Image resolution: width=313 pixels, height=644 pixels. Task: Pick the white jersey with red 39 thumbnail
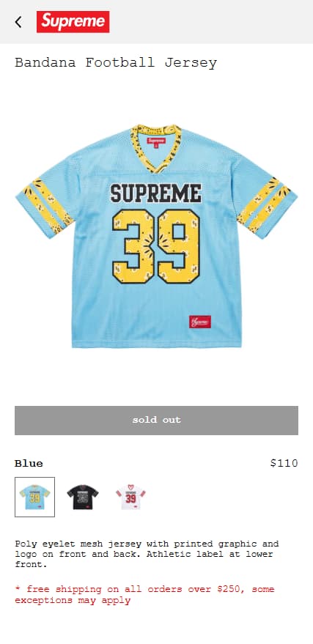point(130,497)
